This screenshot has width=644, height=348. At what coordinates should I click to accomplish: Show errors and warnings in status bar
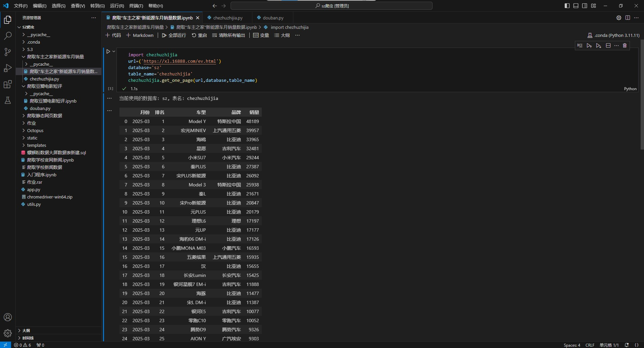click(22, 345)
